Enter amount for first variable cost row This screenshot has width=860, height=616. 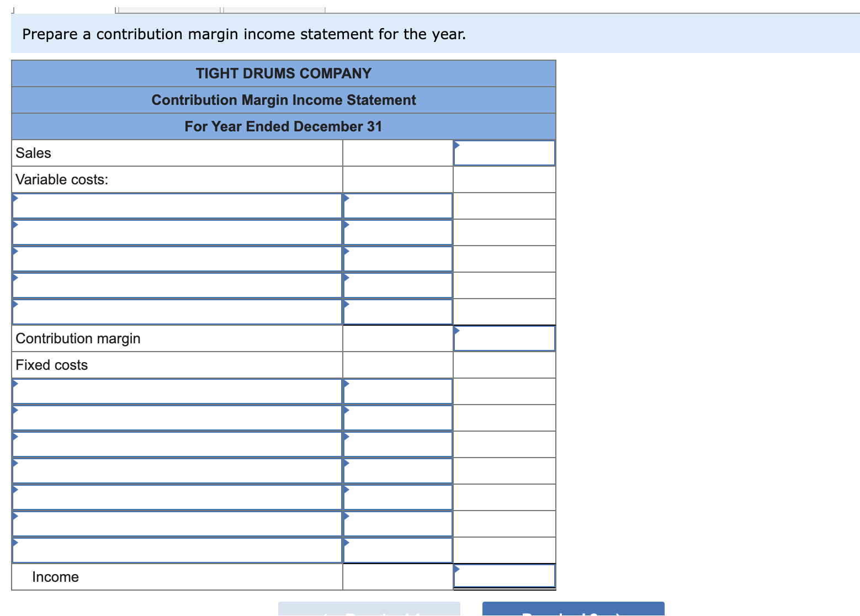point(397,205)
